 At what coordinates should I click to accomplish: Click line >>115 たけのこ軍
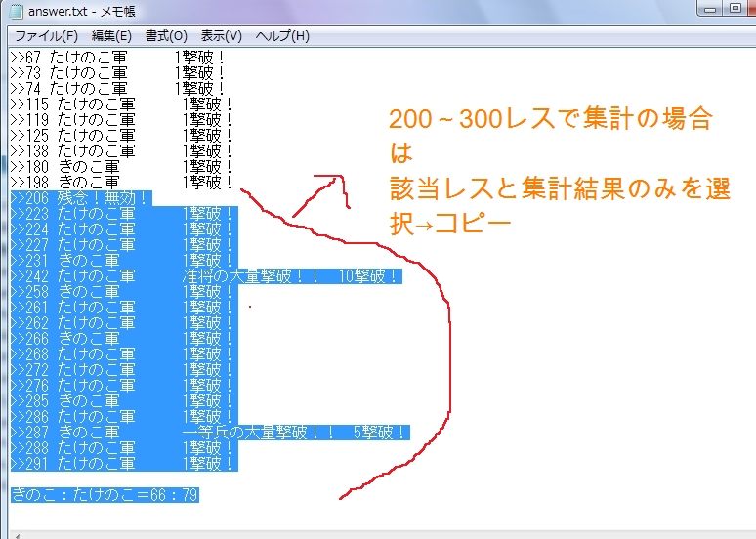121,104
